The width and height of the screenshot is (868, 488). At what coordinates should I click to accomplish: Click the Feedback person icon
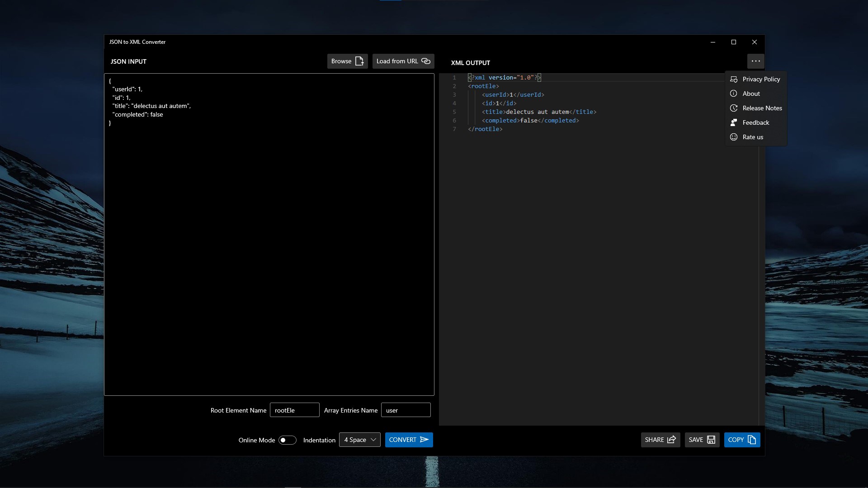[734, 122]
